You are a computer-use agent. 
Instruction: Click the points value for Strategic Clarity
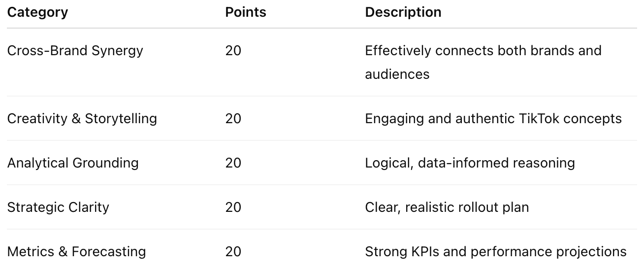[233, 207]
